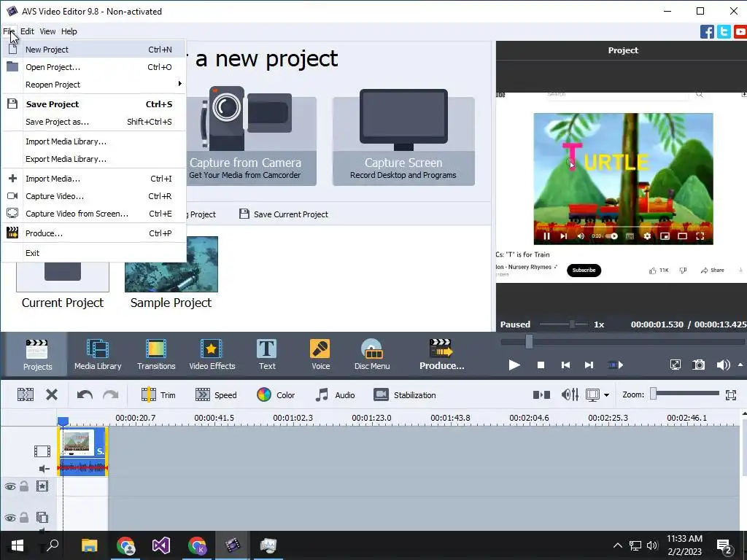Open the View menu
Screen dimensions: 747x560
[47, 31]
